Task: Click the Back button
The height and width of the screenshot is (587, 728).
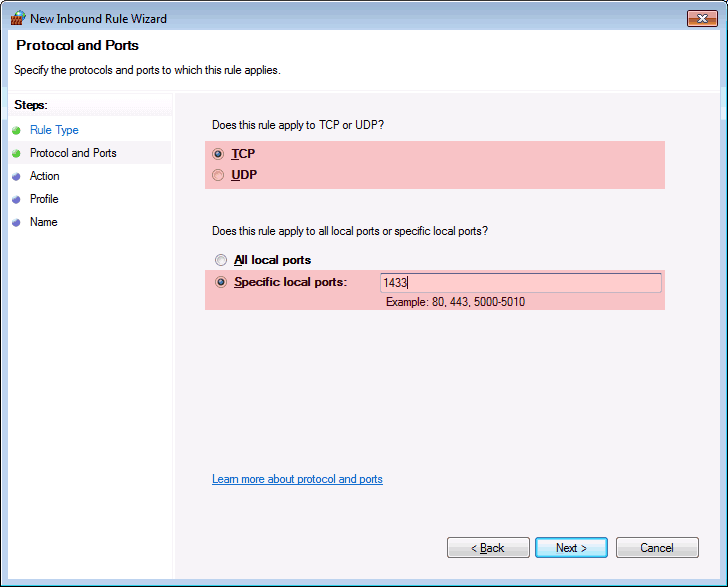Action: [488, 548]
